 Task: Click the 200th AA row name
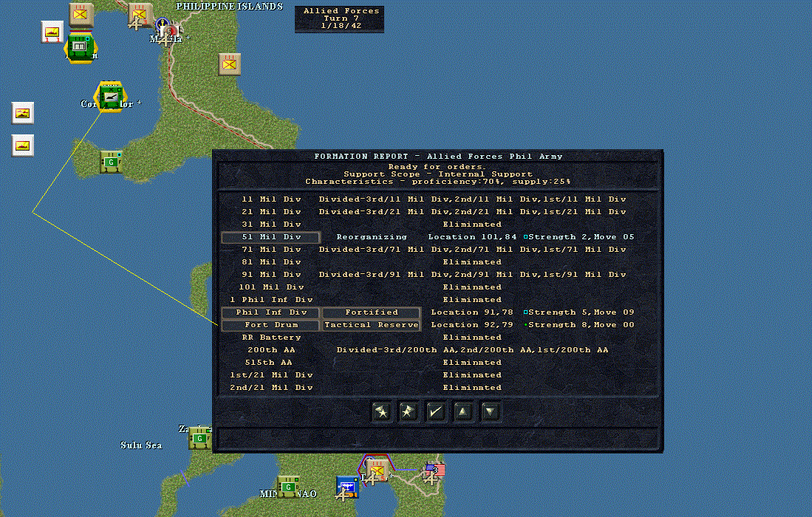tap(271, 350)
